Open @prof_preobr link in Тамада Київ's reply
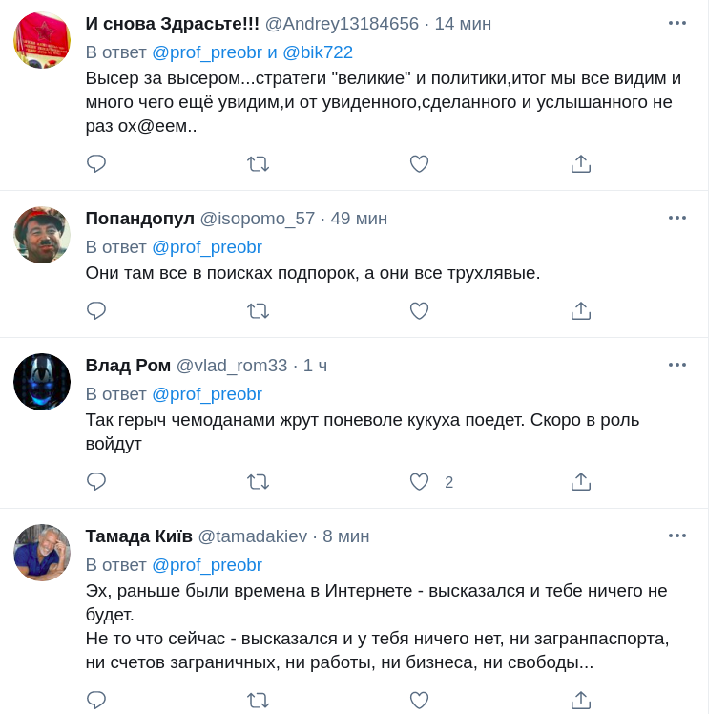The image size is (728, 714). 207,564
